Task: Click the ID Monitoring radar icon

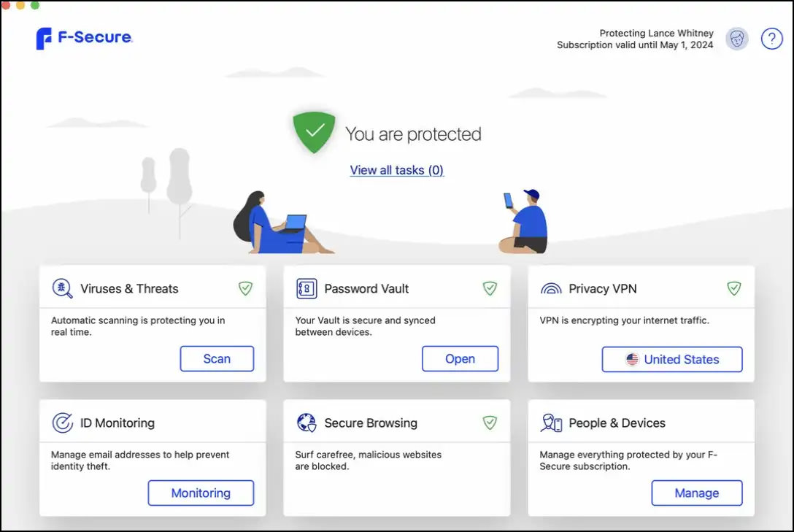Action: pos(62,423)
